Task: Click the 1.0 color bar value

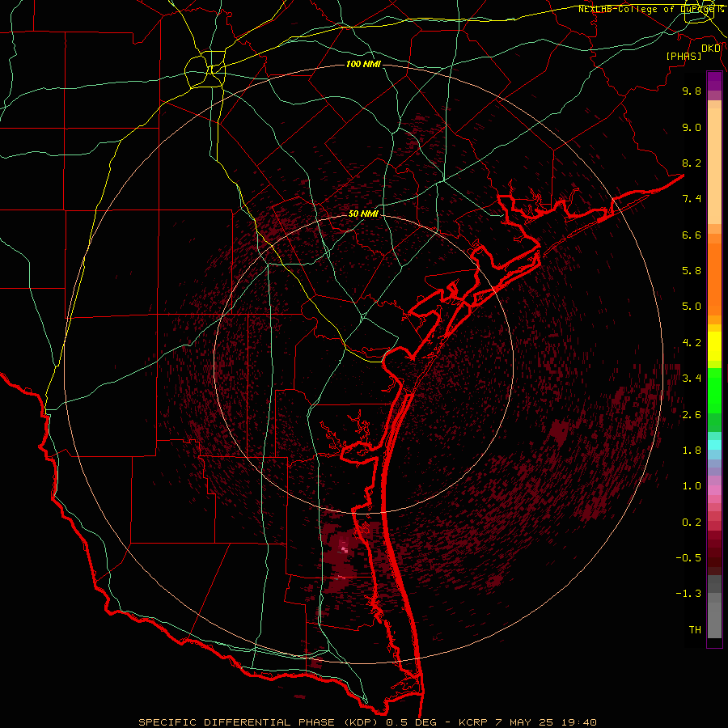Action: coord(692,486)
